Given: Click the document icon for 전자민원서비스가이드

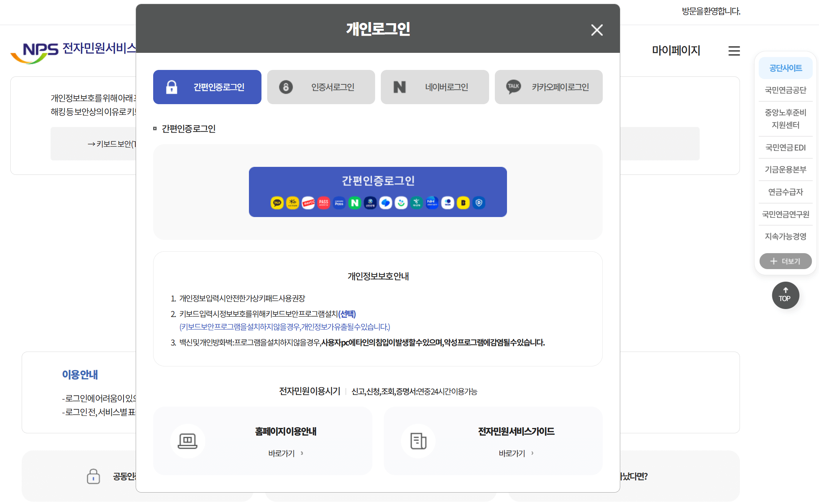Looking at the screenshot, I should coord(418,441).
